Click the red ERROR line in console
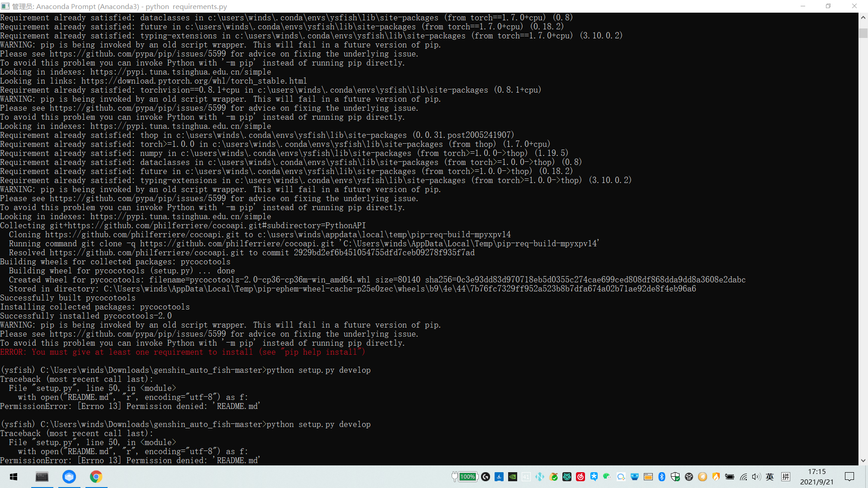This screenshot has height=488, width=868. tap(182, 352)
